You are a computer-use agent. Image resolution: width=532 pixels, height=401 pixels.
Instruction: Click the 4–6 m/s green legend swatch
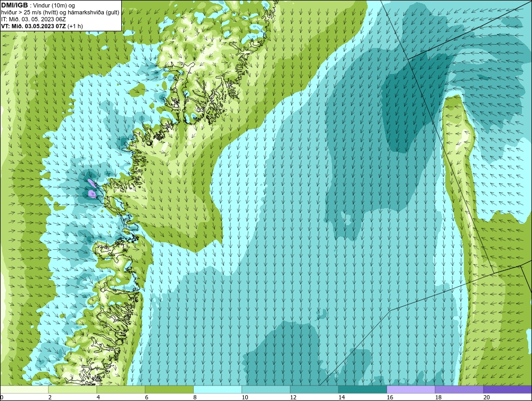(x=121, y=389)
